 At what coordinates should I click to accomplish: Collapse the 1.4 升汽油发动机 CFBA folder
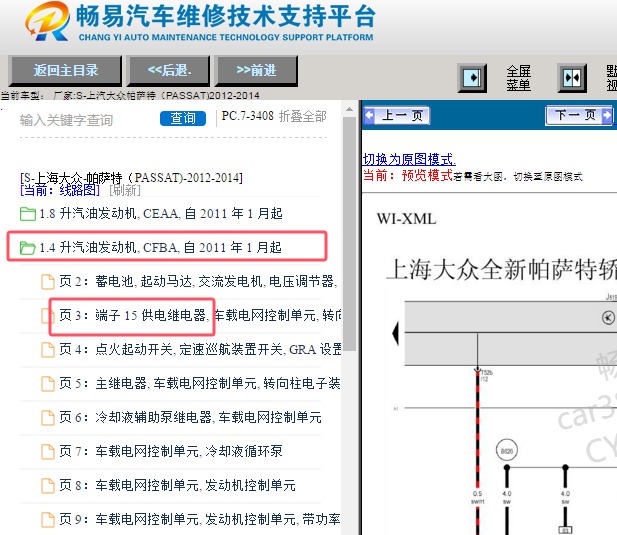tap(160, 247)
